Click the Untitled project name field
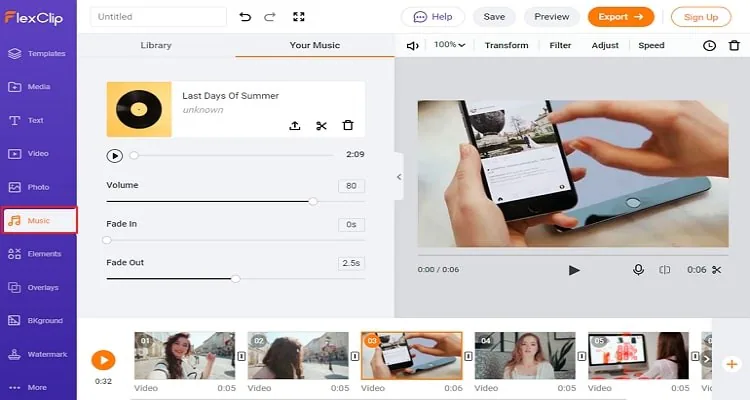750x400 pixels. tap(158, 17)
